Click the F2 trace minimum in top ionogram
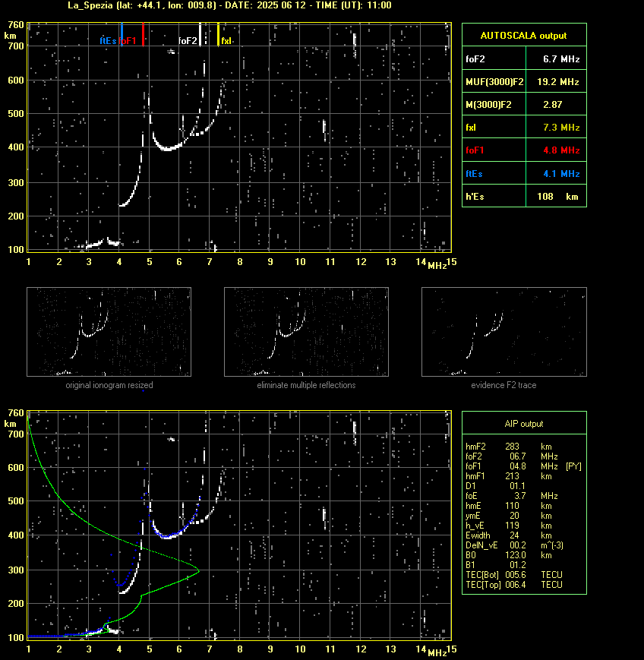 168,149
